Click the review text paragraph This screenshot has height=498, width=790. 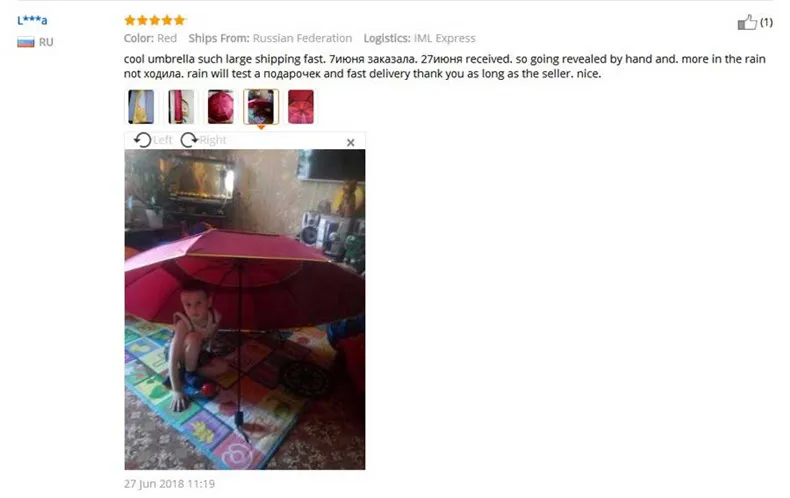[x=445, y=66]
